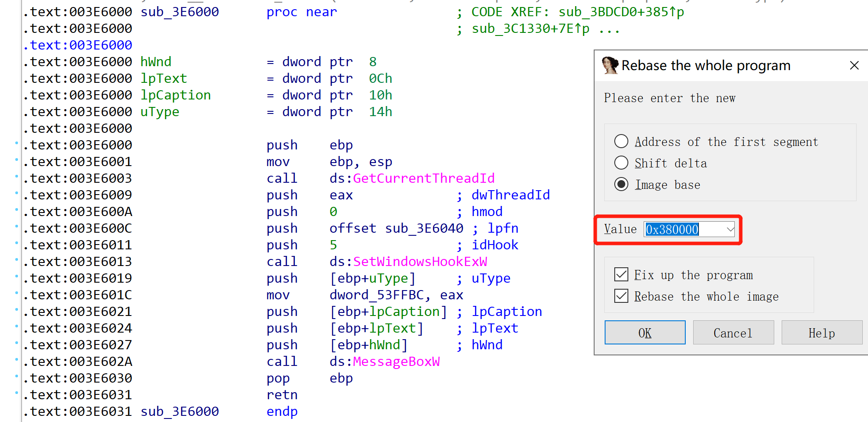
Task: Click the lpText variable definition
Action: 164,78
